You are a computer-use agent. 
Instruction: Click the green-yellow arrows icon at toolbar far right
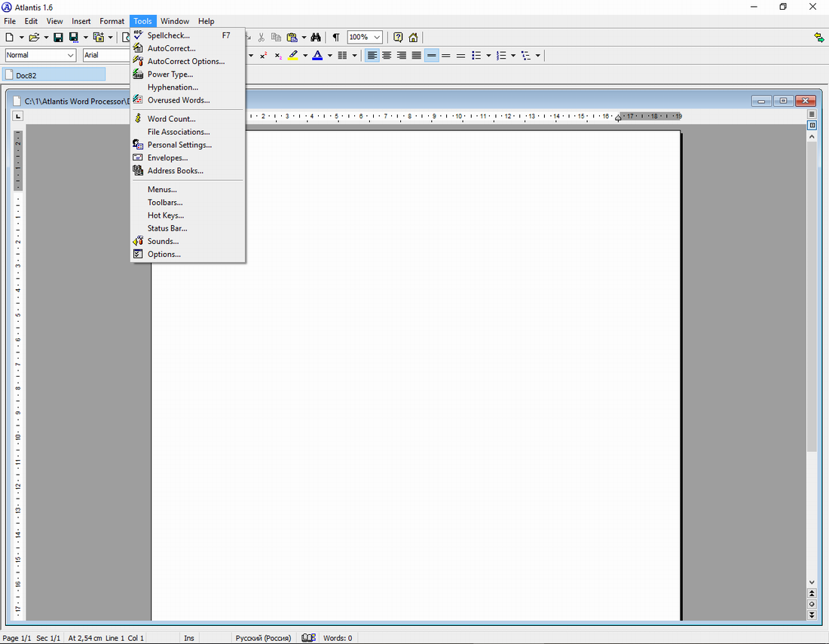pos(818,38)
